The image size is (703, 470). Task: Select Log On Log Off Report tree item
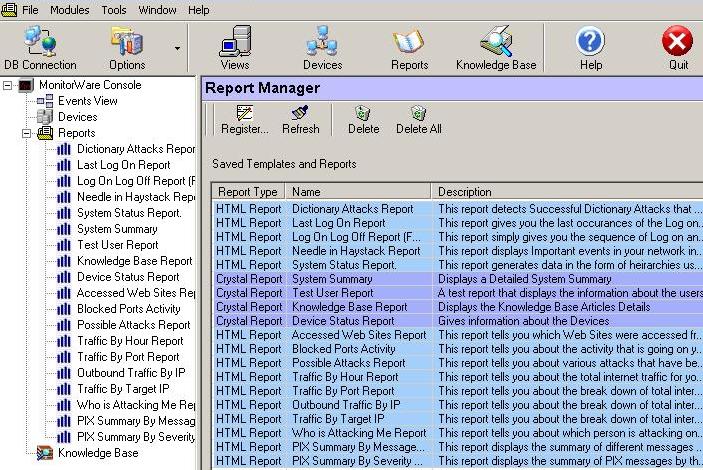coord(136,181)
